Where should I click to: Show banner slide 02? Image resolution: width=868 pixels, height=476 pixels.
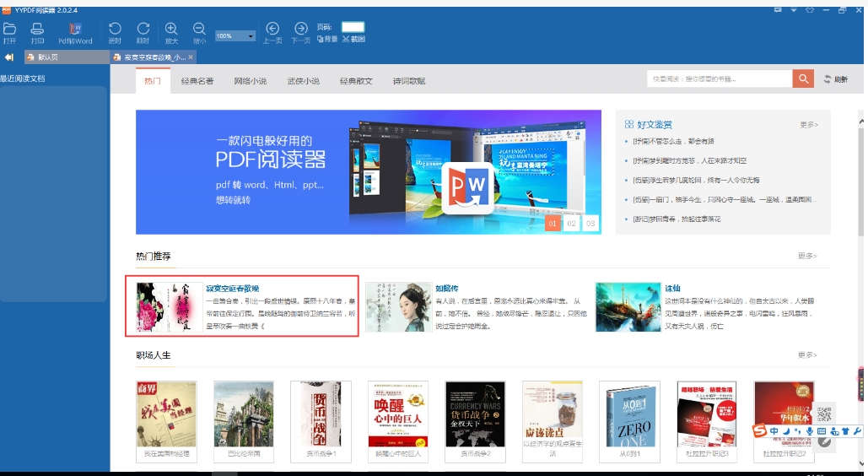pyautogui.click(x=571, y=224)
